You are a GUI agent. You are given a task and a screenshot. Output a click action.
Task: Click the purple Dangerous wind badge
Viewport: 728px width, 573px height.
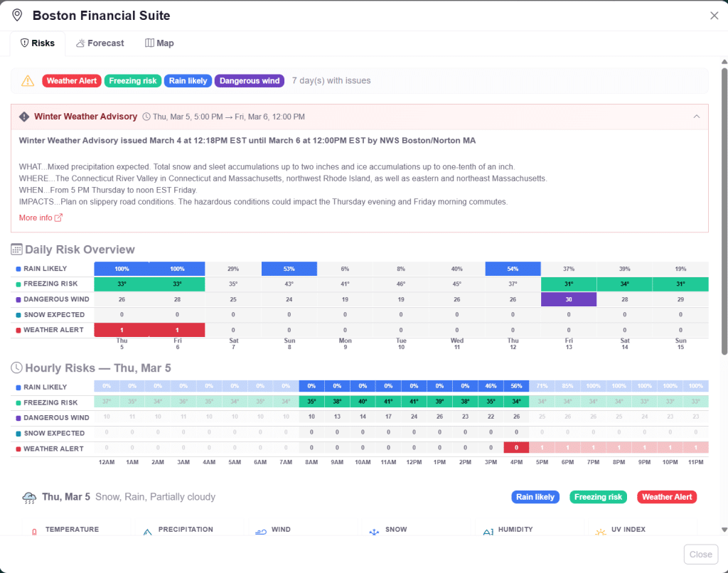(249, 81)
